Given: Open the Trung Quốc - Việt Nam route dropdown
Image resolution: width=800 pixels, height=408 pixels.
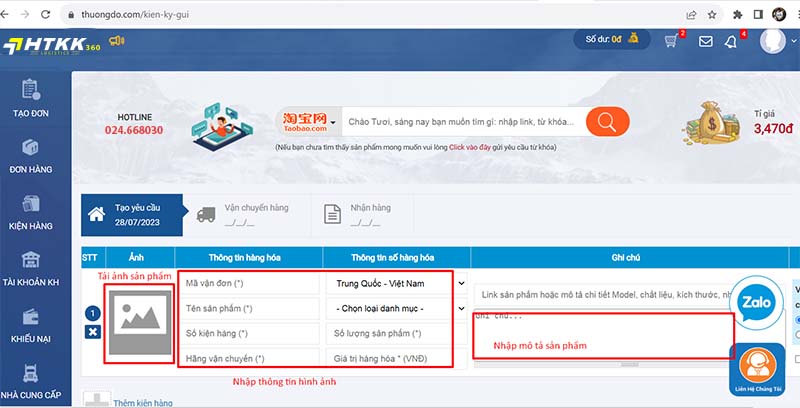Looking at the screenshot, I should click(397, 283).
